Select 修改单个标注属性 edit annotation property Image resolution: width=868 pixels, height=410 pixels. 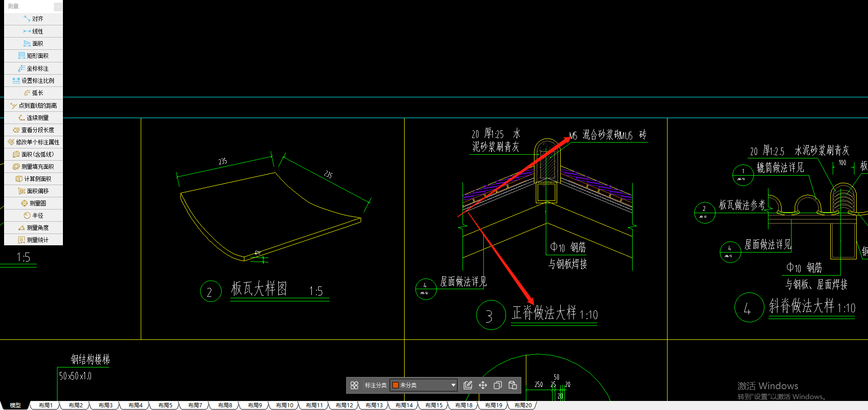pyautogui.click(x=33, y=142)
